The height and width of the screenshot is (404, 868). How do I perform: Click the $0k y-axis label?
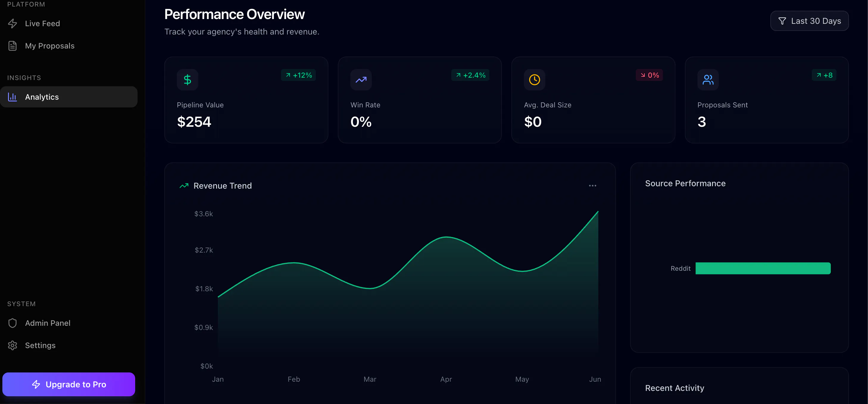click(207, 366)
